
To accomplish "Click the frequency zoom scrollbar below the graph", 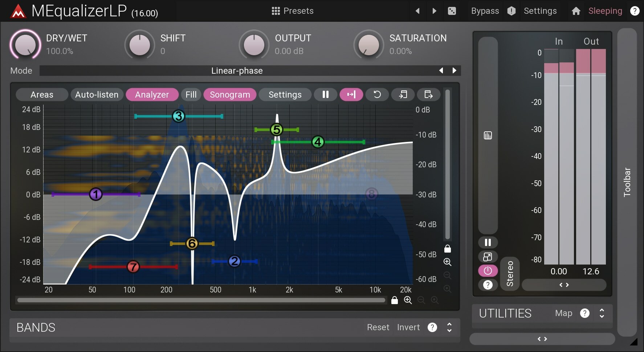I will (x=201, y=300).
